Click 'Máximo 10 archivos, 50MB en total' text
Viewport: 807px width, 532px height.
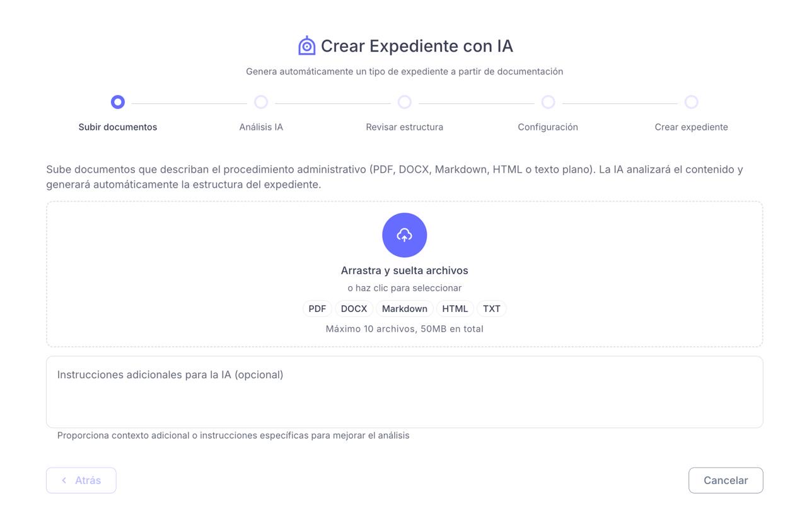tap(405, 329)
